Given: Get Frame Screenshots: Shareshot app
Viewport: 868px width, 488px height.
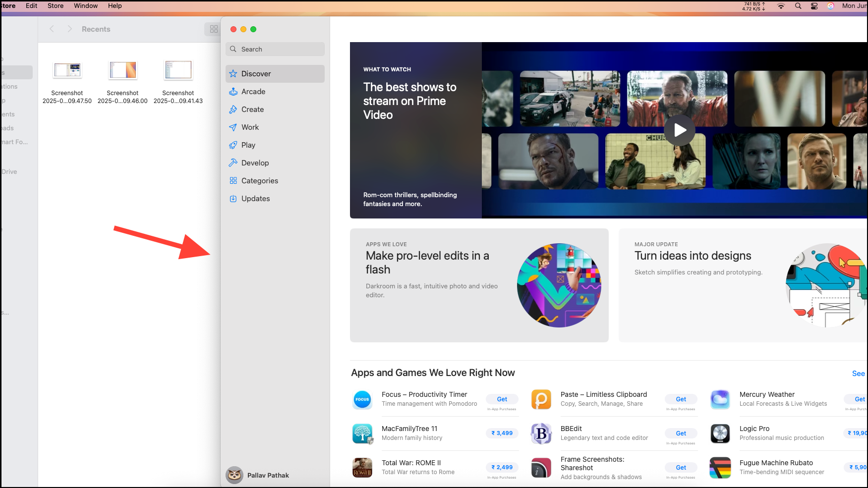Looking at the screenshot, I should coord(681,468).
